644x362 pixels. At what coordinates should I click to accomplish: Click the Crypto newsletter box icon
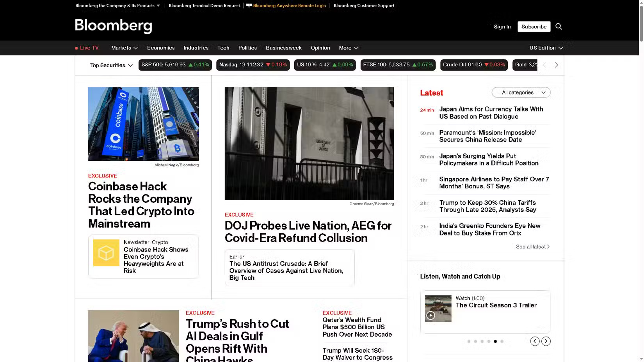[x=106, y=253]
